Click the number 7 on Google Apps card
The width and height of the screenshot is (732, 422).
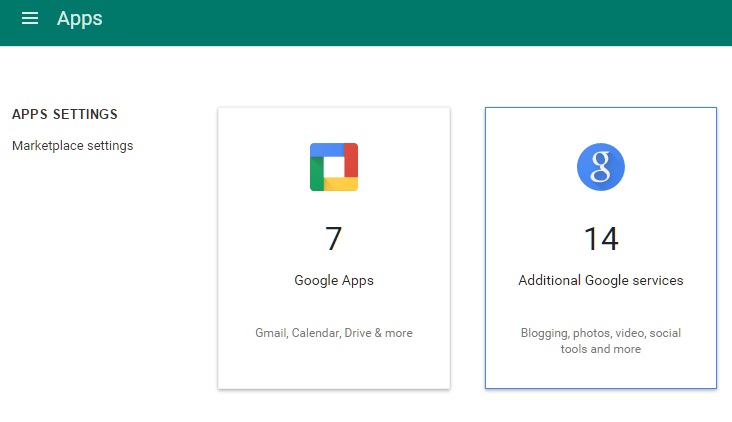point(334,239)
